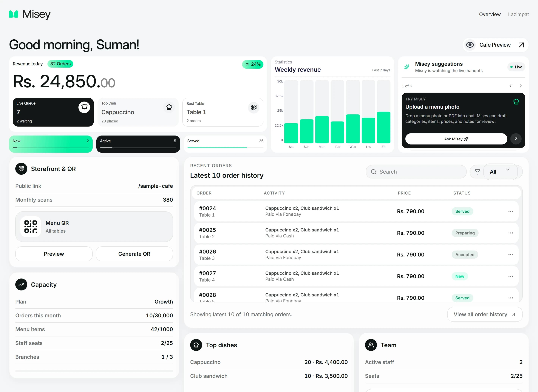The image size is (538, 392).
Task: Click the search magnifier icon
Action: [373, 172]
